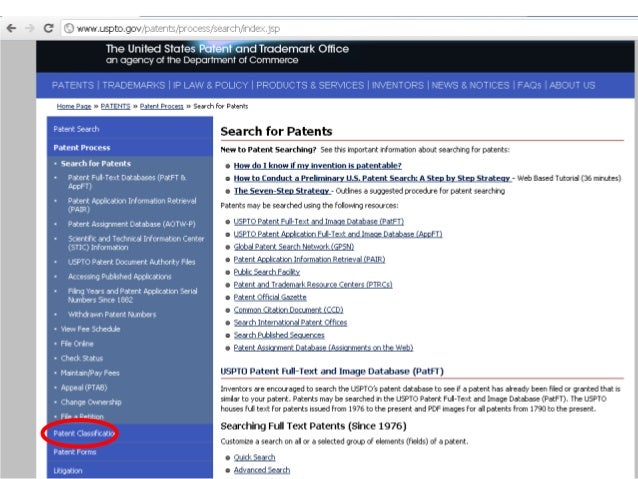This screenshot has width=638, height=479.
Task: Focus the URL address bar
Action: (349, 28)
